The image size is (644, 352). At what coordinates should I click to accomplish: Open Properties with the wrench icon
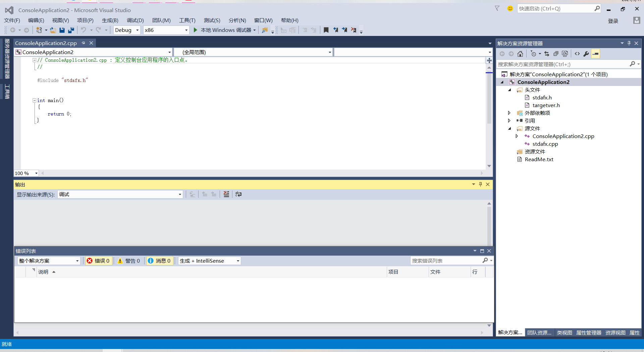586,54
